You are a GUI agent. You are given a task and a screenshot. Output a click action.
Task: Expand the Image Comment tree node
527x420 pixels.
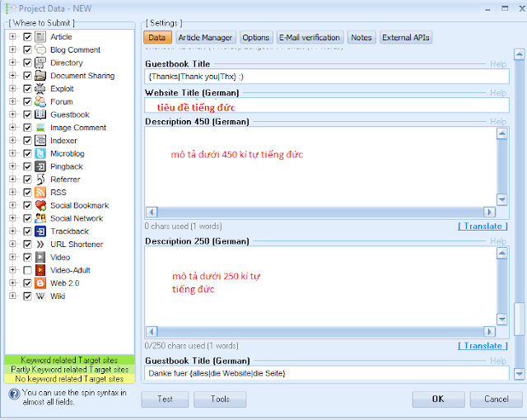(13, 128)
